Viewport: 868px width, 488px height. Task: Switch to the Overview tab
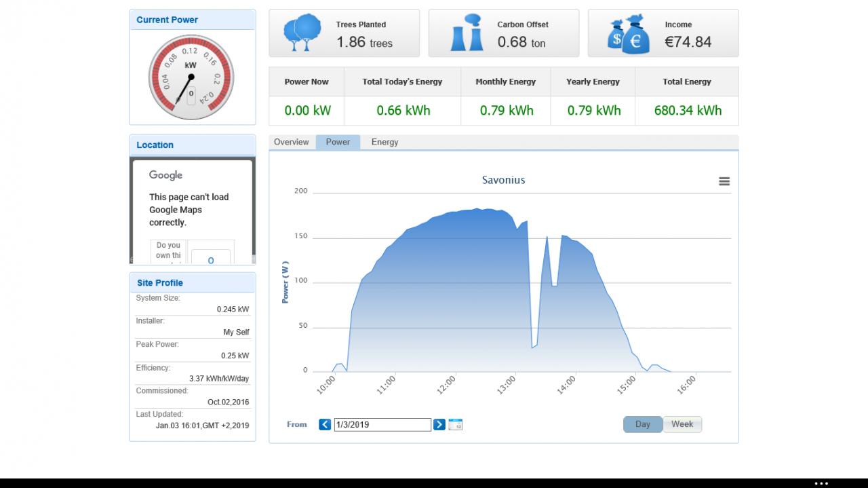[x=292, y=142]
